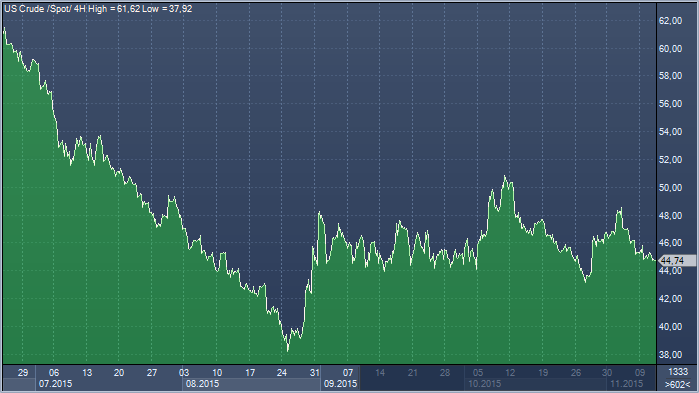Click the day 17 date tick in August
This screenshot has width=699, height=393.
tap(250, 373)
